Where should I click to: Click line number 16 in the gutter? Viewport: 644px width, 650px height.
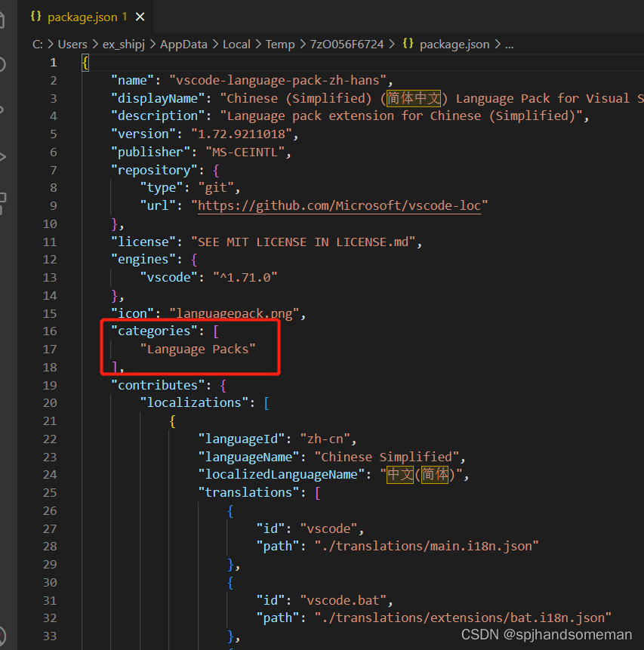[x=50, y=331]
